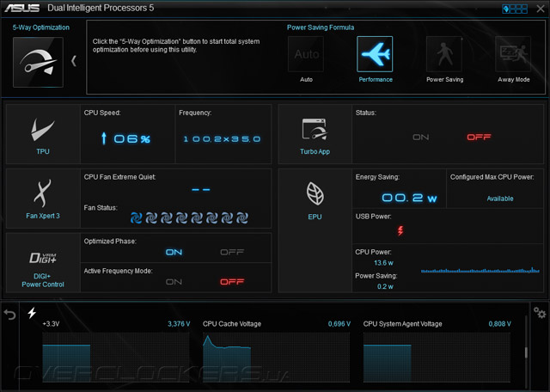Click the CPU System Agent Voltage graph
The height and width of the screenshot is (392, 550).
point(437,358)
